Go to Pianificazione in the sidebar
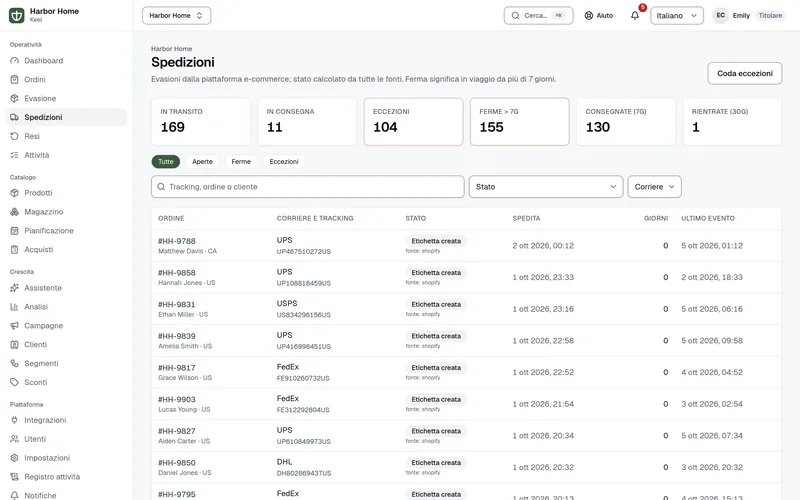 [66, 231]
